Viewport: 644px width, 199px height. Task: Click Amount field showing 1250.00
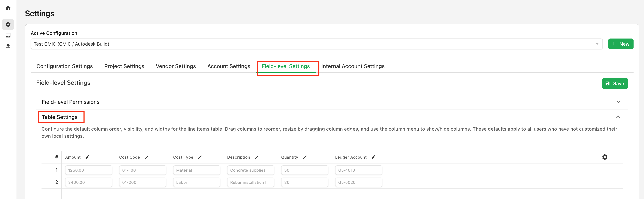click(x=88, y=170)
